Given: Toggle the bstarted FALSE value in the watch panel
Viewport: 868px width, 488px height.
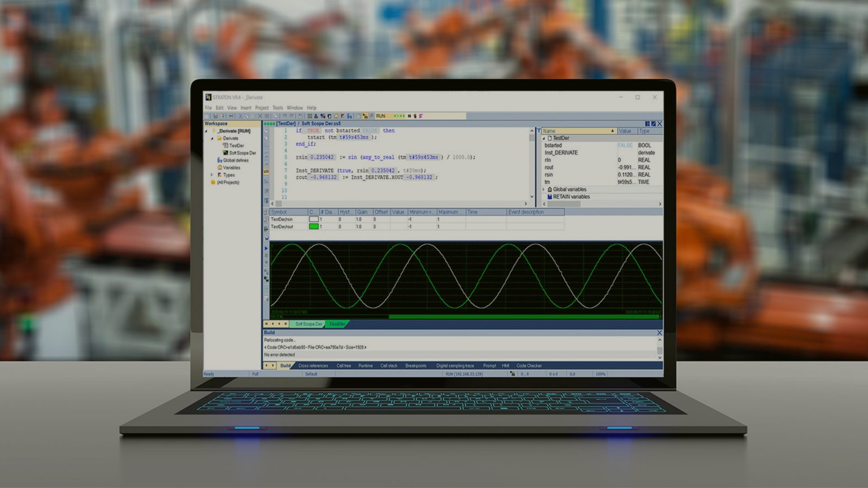Looking at the screenshot, I should [625, 145].
